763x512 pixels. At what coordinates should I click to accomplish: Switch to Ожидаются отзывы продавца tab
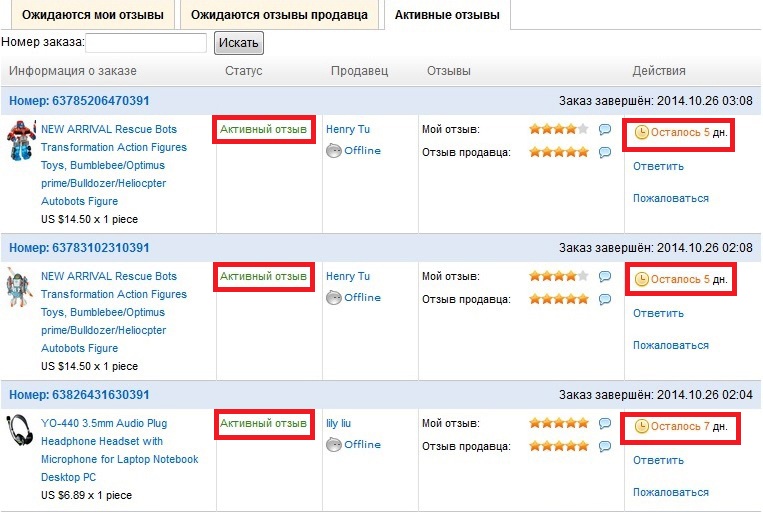coord(279,15)
